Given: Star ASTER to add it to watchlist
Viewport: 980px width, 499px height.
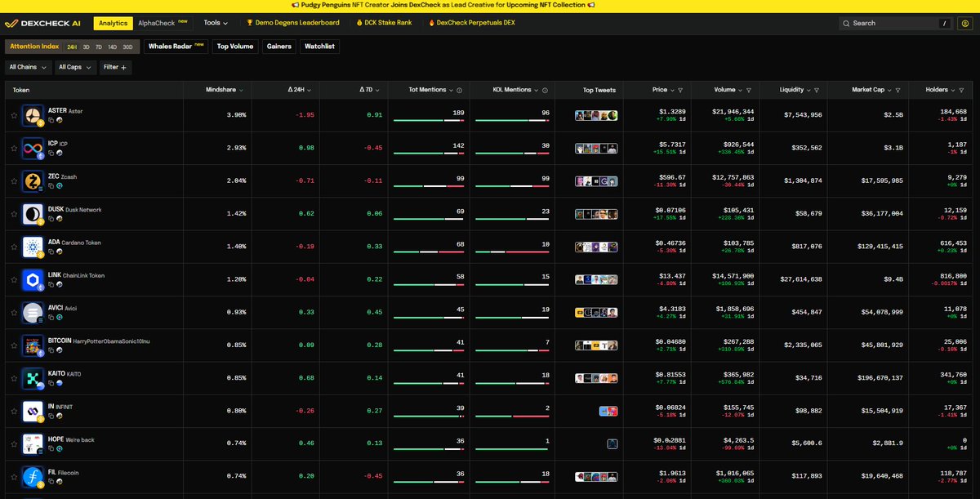Looking at the screenshot, I should coord(14,114).
